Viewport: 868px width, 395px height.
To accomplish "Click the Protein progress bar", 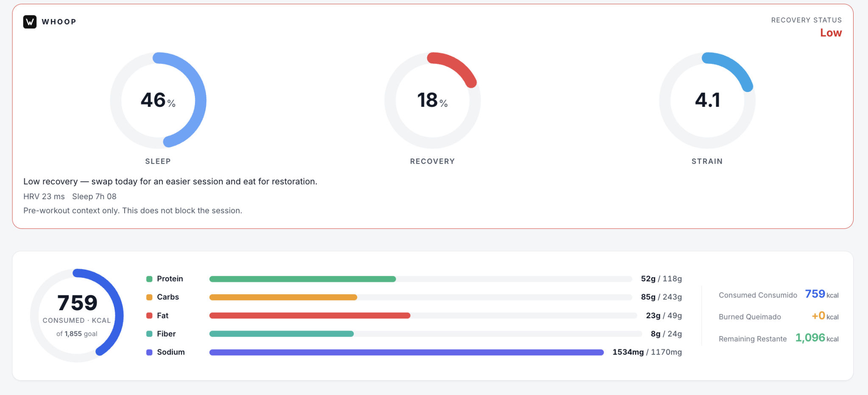I will click(421, 279).
